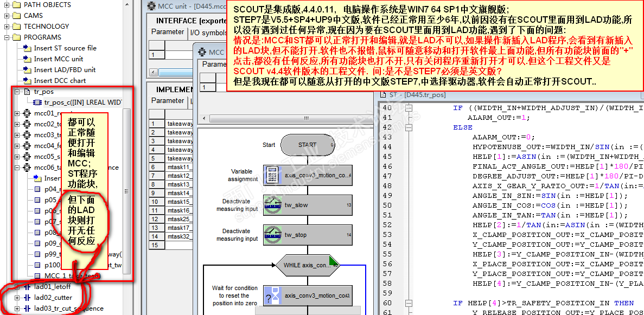Expand the PATH OBJECTS folder

pyautogui.click(x=7, y=5)
